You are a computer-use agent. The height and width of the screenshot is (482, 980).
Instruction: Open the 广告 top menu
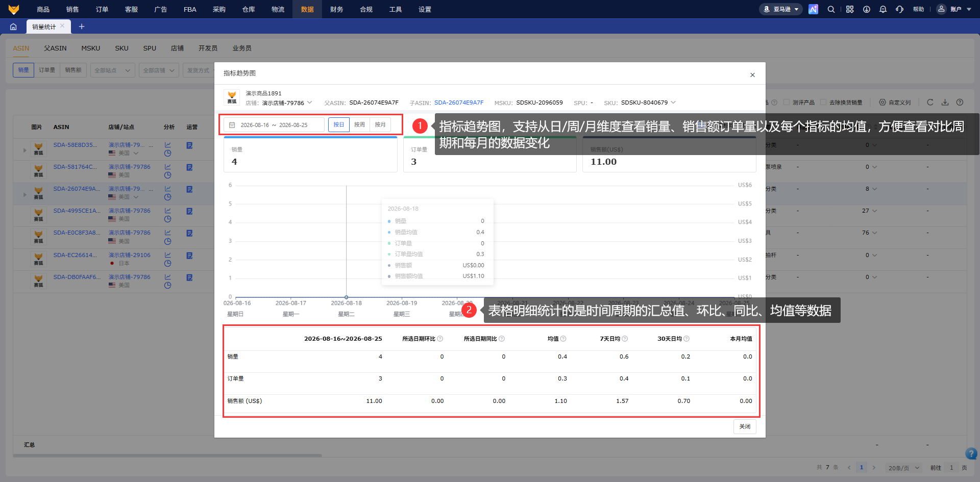point(161,9)
